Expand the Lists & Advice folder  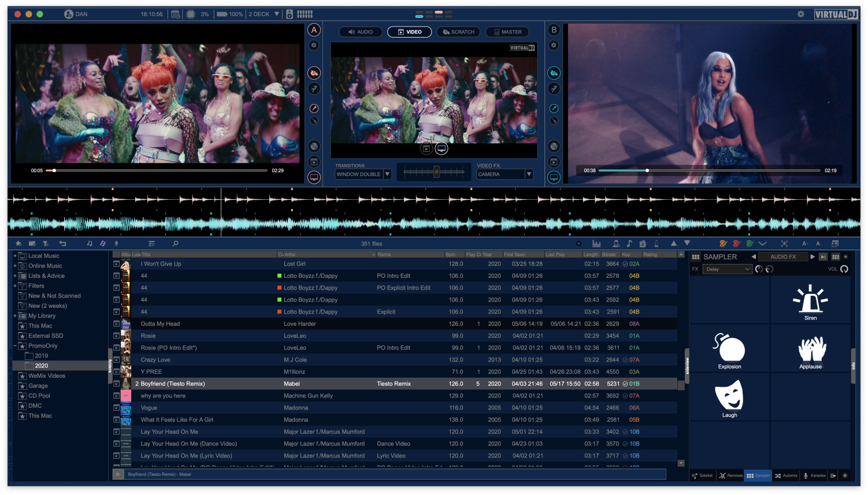[15, 276]
